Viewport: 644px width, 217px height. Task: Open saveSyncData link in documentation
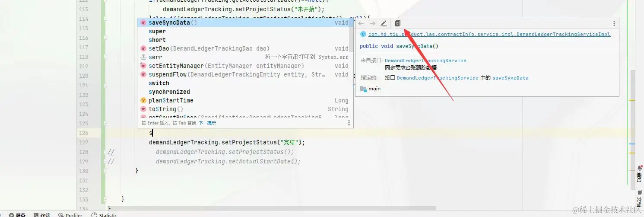[511, 78]
